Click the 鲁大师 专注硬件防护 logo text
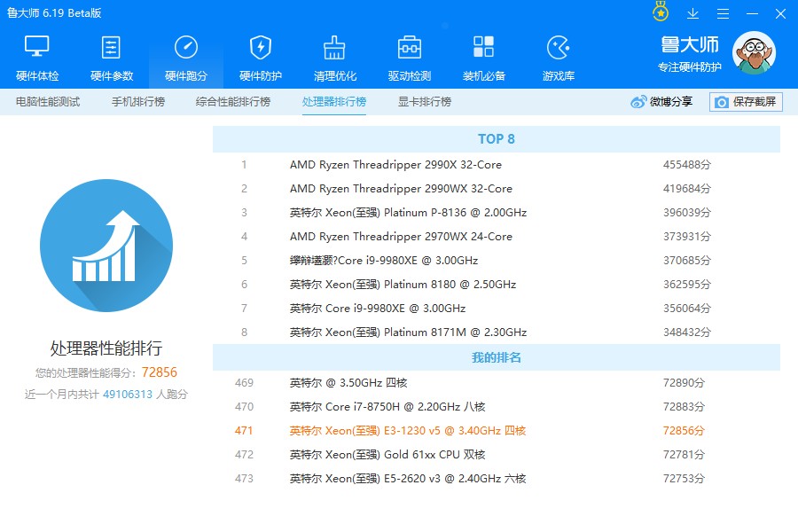The width and height of the screenshot is (798, 532). tap(690, 54)
